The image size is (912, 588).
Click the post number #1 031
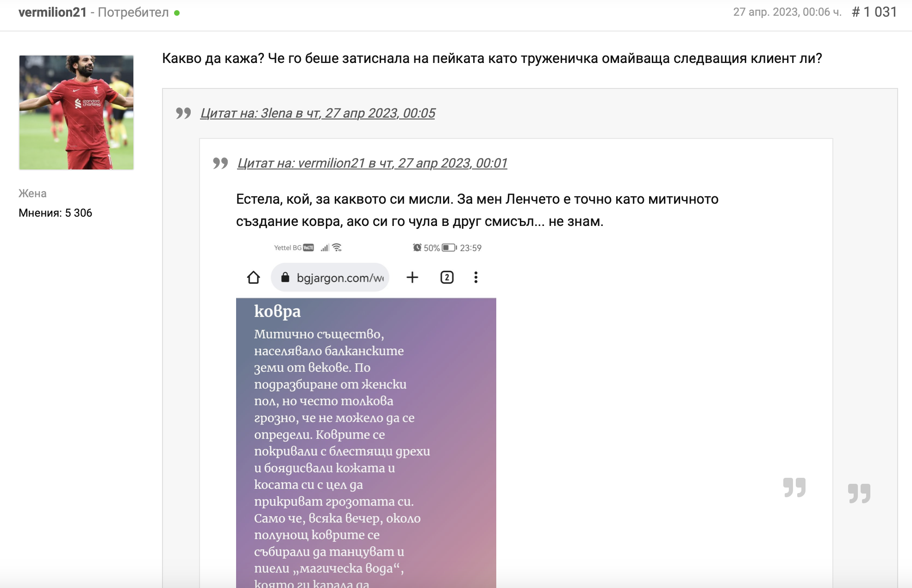[874, 12]
